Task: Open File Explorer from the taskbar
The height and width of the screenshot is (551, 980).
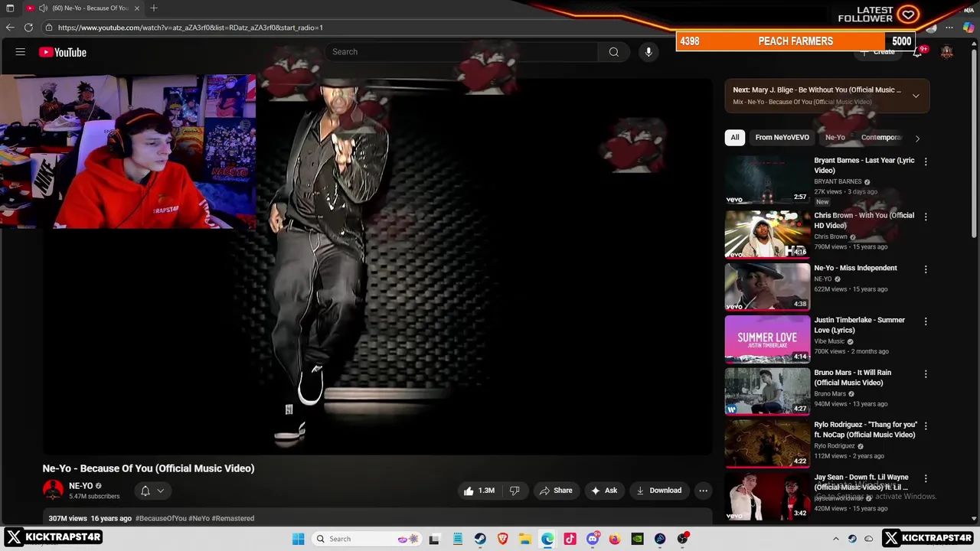Action: pyautogui.click(x=524, y=539)
